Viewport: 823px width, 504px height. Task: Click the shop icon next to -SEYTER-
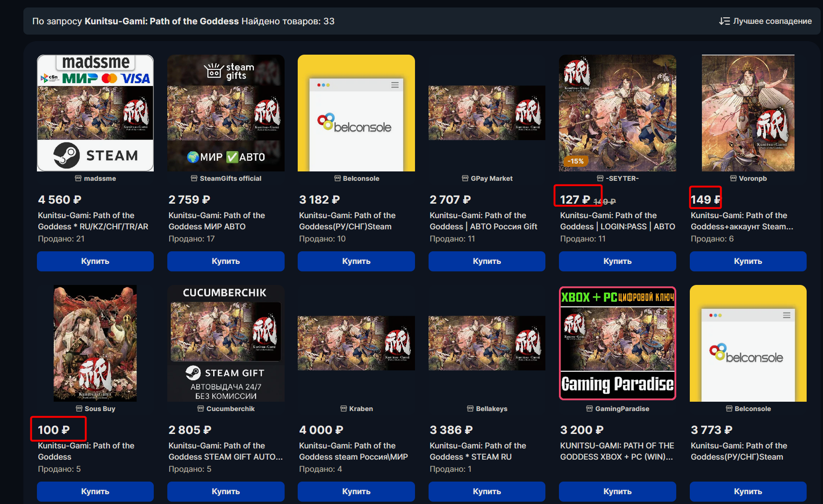(600, 178)
